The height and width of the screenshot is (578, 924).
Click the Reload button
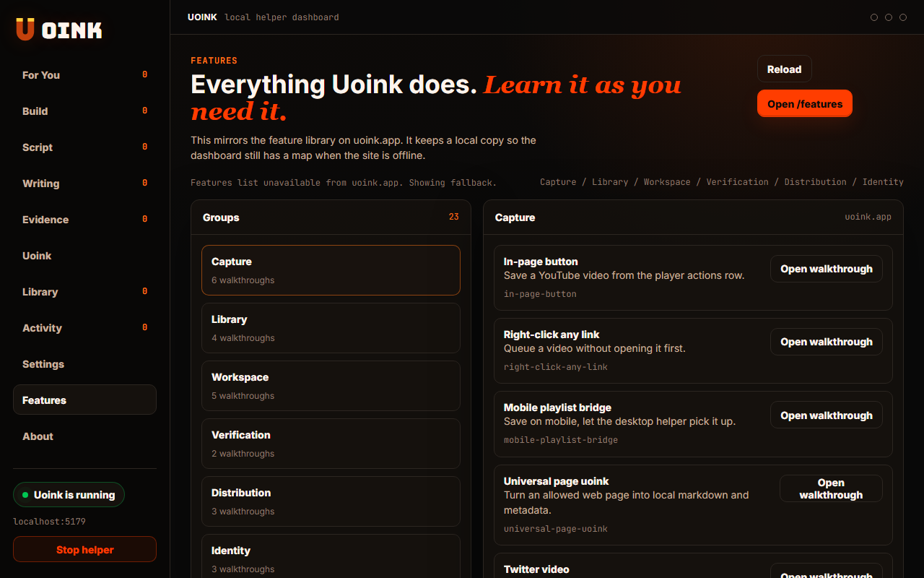(785, 69)
